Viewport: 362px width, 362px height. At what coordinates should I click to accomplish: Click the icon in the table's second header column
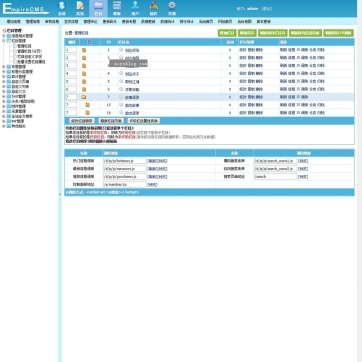click(x=89, y=42)
